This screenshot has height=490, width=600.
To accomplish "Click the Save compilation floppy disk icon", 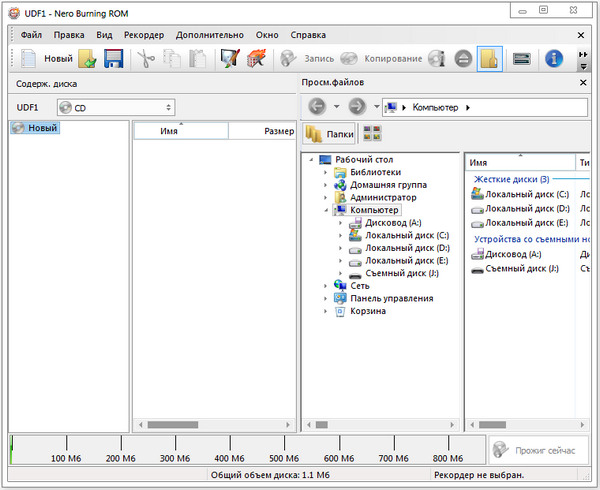I will click(113, 59).
